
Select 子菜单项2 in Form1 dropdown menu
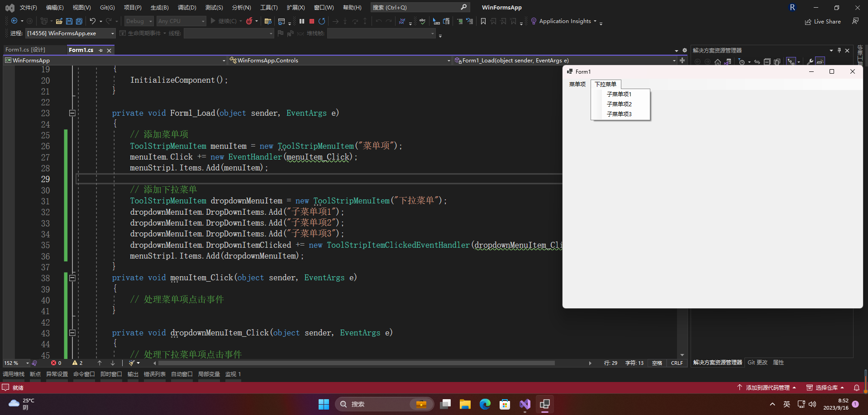click(620, 104)
